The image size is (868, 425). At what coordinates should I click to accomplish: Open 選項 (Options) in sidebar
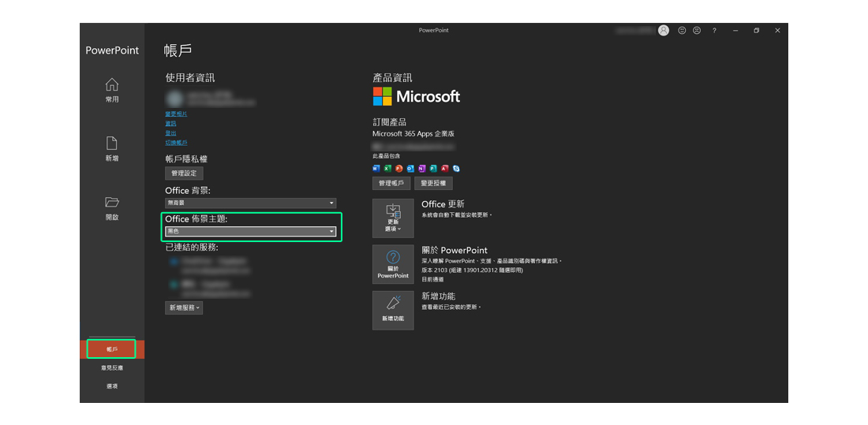click(112, 386)
